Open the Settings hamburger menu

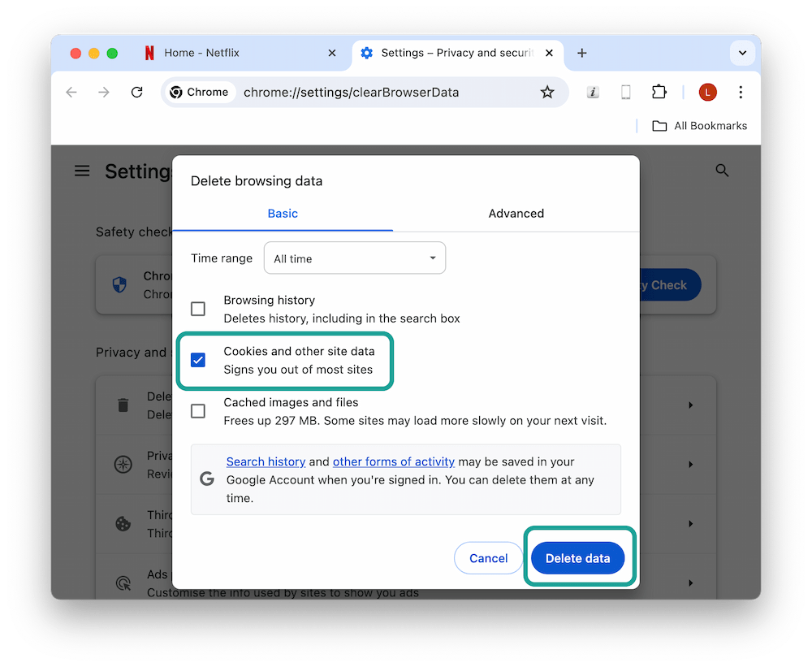tap(82, 171)
